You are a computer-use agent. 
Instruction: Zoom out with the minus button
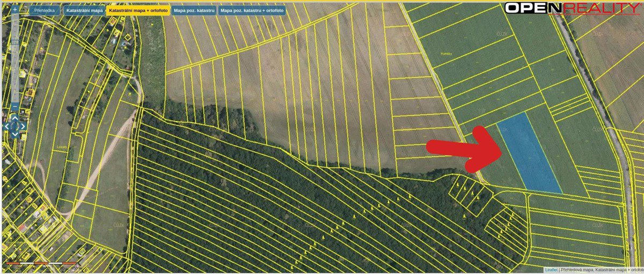15,107
